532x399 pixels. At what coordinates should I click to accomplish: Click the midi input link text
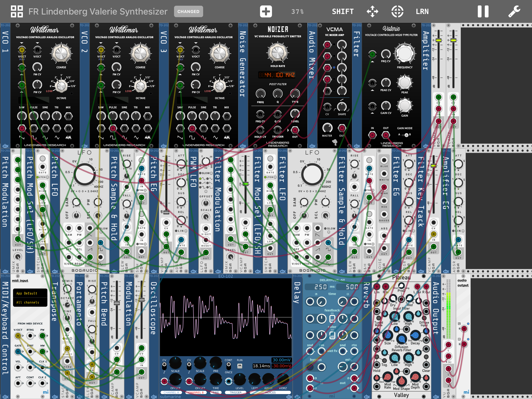(20, 281)
